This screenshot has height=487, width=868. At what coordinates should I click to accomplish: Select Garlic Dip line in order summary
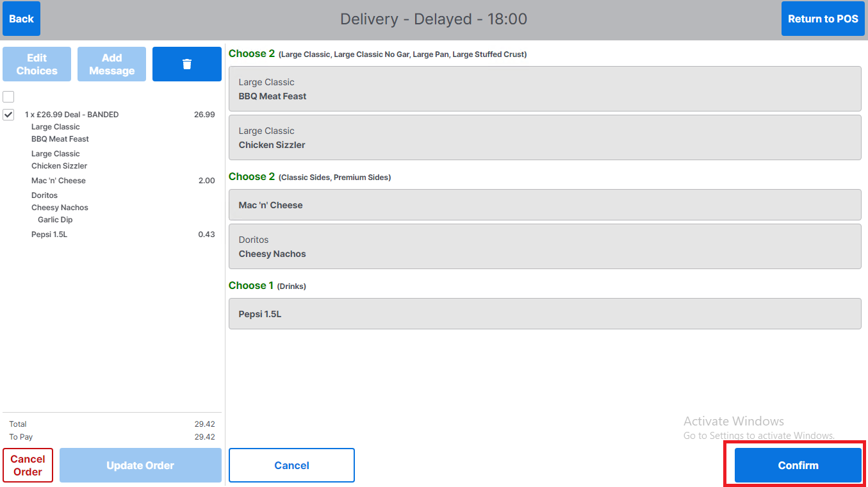[x=55, y=220]
